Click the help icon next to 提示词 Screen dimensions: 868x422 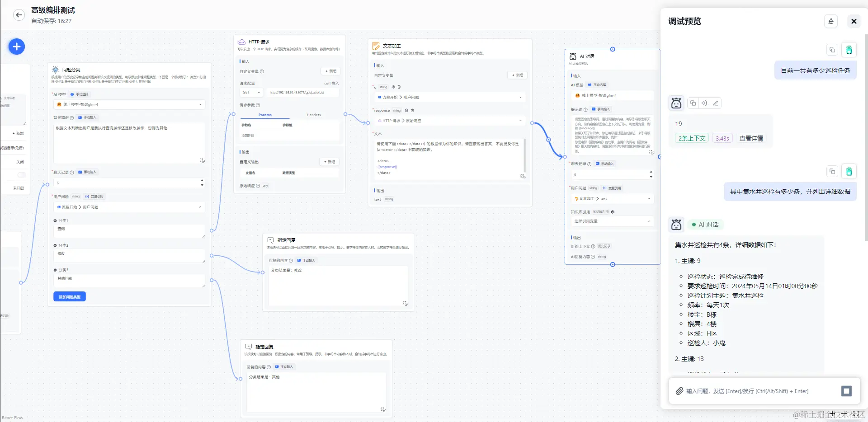[586, 109]
